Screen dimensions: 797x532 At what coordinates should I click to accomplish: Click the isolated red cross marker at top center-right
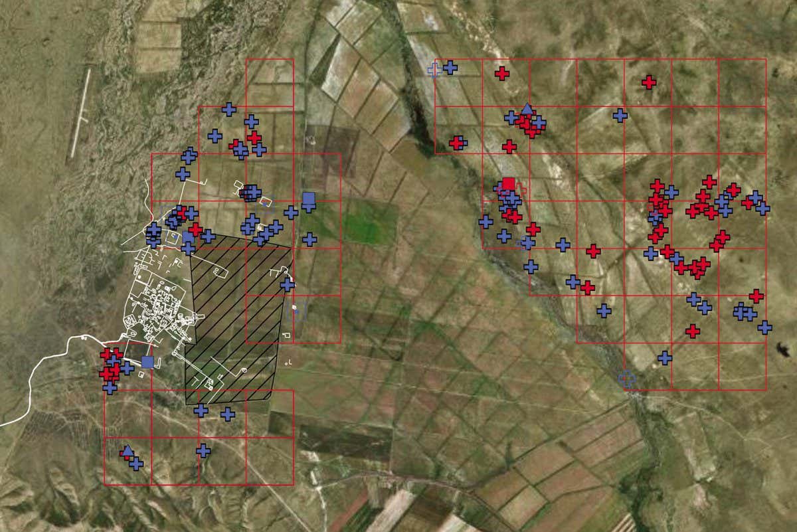[x=501, y=73]
